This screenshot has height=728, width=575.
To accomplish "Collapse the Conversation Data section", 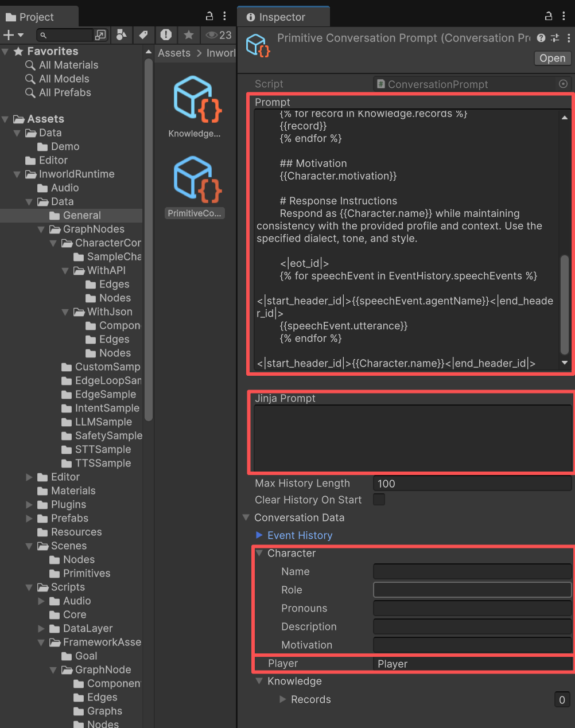I will click(x=246, y=517).
